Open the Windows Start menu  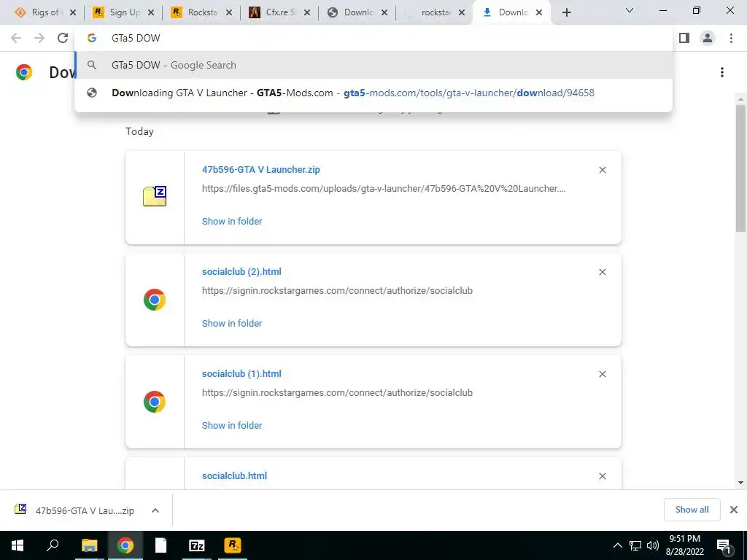pyautogui.click(x=18, y=545)
